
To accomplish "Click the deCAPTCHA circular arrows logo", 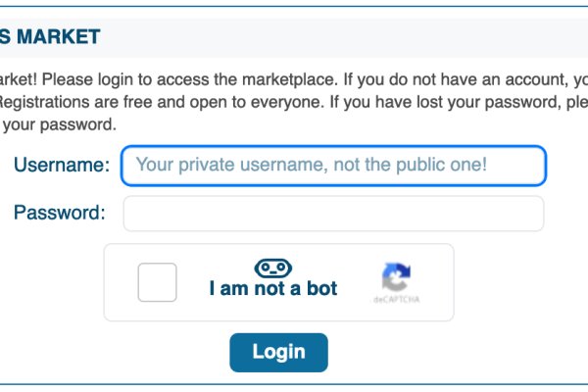I will 396,277.
